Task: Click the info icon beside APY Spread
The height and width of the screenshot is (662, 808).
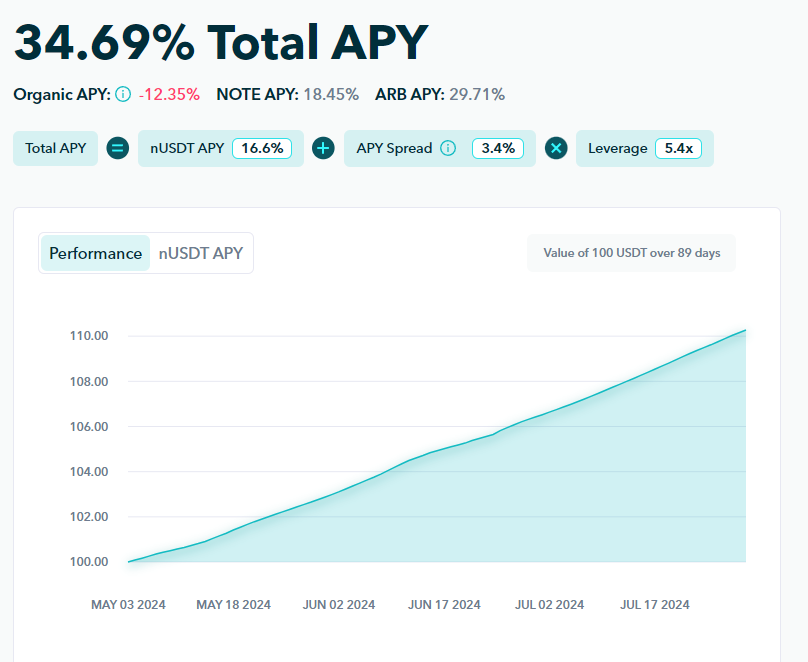Action: coord(448,148)
